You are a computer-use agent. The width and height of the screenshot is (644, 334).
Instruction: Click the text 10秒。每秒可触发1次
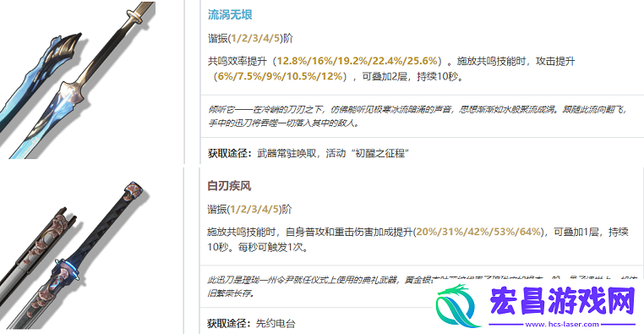[x=258, y=247]
